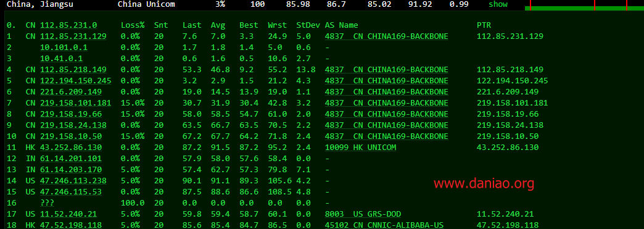Click AS 45102 CN CNNIC-ALIBABA-US link
This screenshot has width=644, height=229.
click(384, 225)
